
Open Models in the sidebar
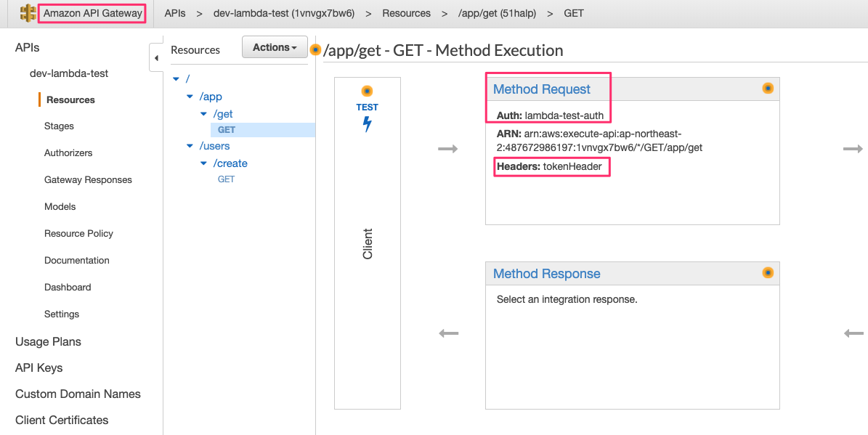pos(60,206)
